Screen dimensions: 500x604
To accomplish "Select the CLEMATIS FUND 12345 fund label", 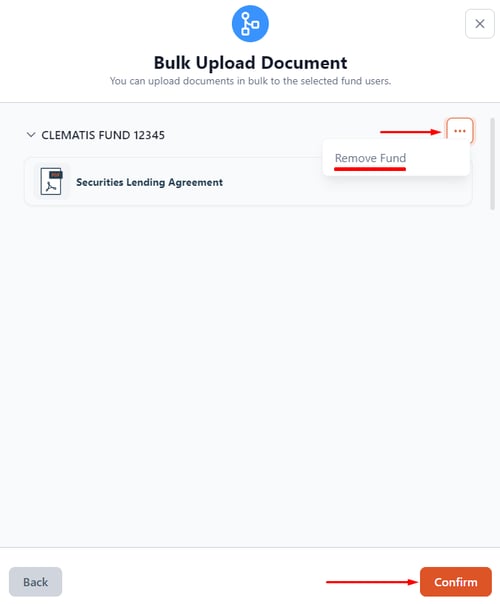I will point(103,135).
